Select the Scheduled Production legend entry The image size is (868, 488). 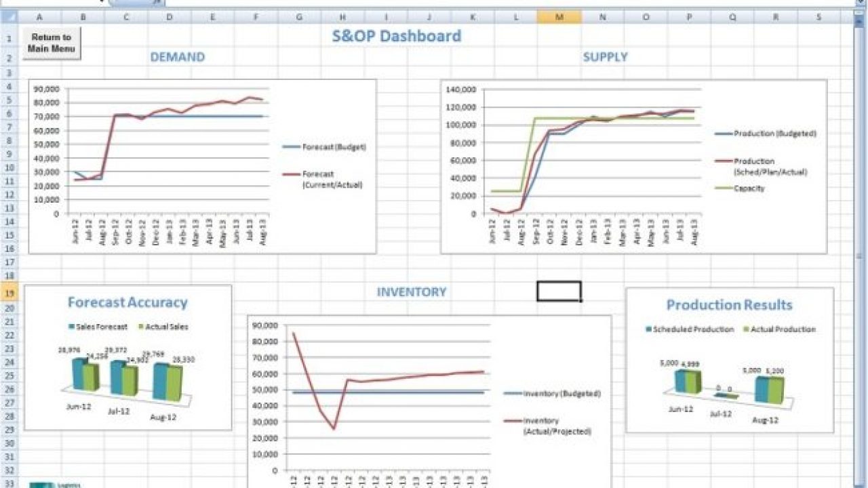coord(689,329)
